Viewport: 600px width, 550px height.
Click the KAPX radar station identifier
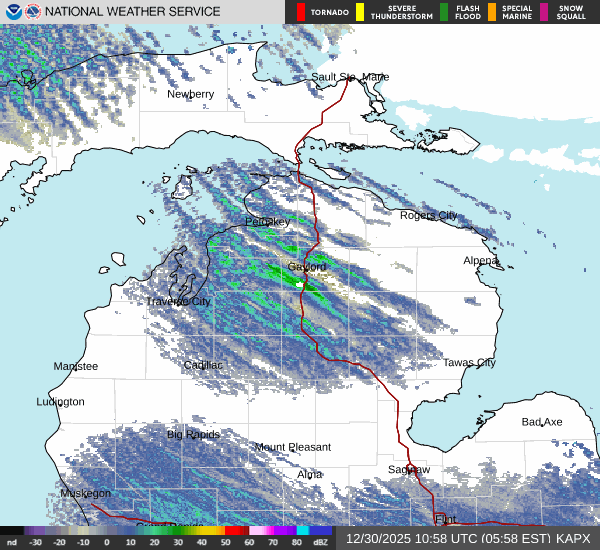click(x=575, y=538)
